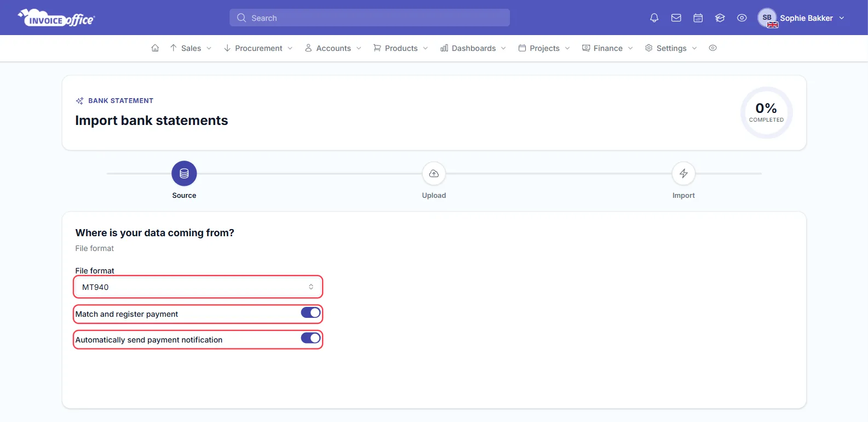Click the InvoiceOffice logo
Viewport: 868px width, 422px height.
pos(56,18)
